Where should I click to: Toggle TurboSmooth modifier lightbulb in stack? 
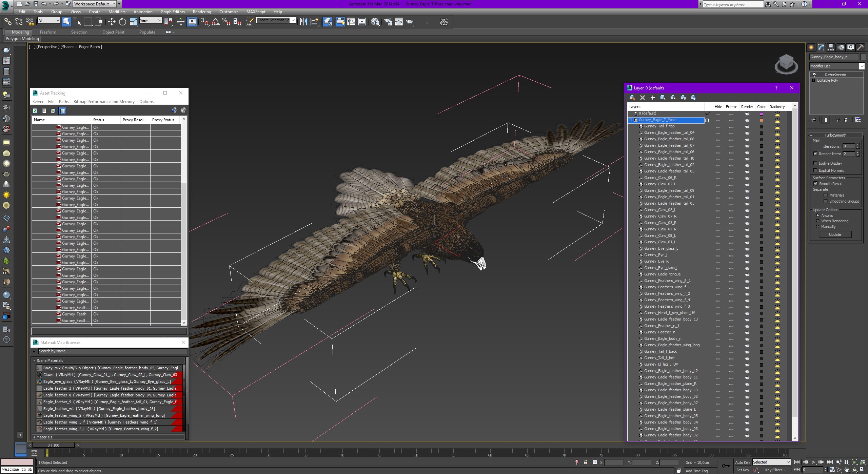pos(814,75)
